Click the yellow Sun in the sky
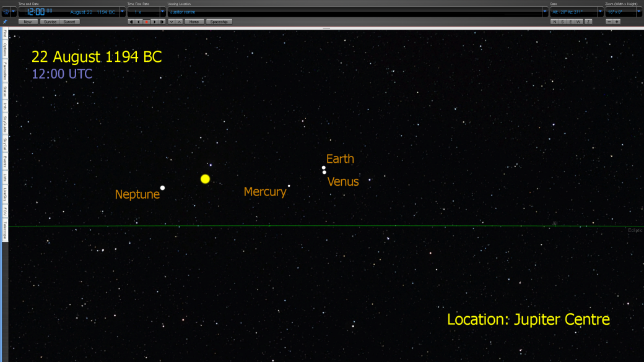644x362 pixels. pyautogui.click(x=206, y=179)
